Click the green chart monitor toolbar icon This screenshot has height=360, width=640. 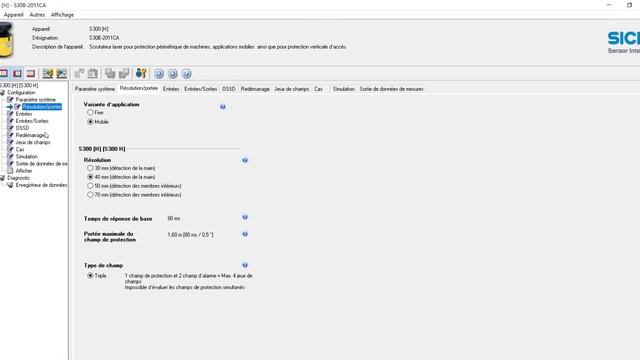coord(48,73)
